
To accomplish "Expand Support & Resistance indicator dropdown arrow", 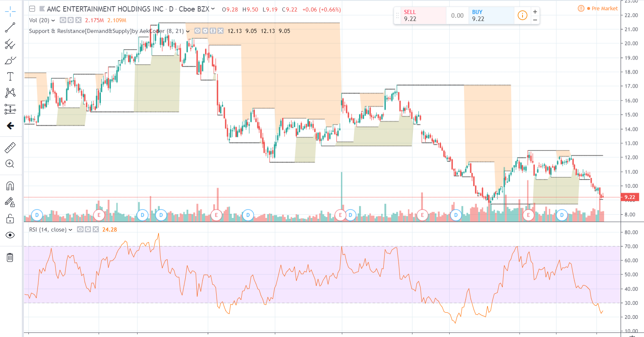I will coord(188,31).
